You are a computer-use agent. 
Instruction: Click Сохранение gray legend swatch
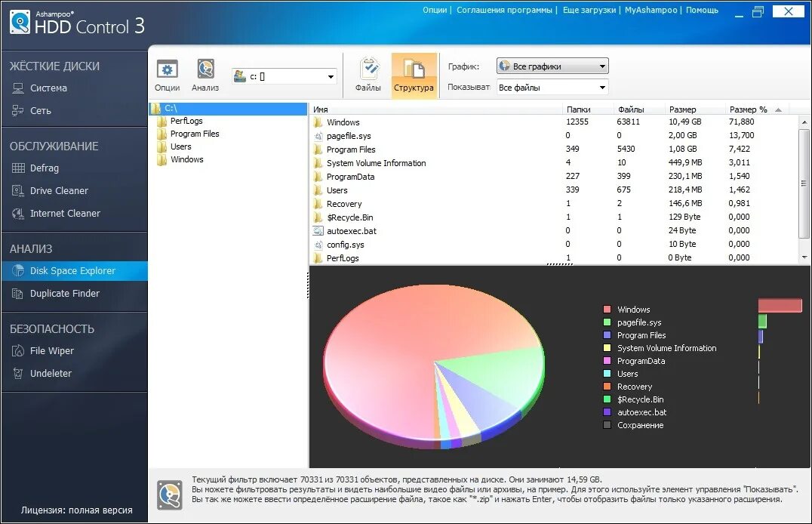(607, 425)
